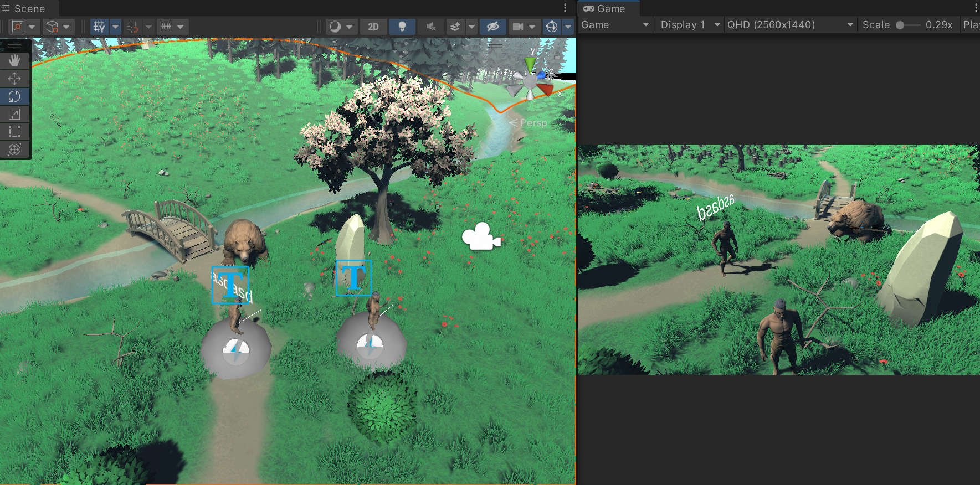The image size is (980, 485).
Task: Open the grid settings dropdown arrow
Action: click(x=115, y=27)
